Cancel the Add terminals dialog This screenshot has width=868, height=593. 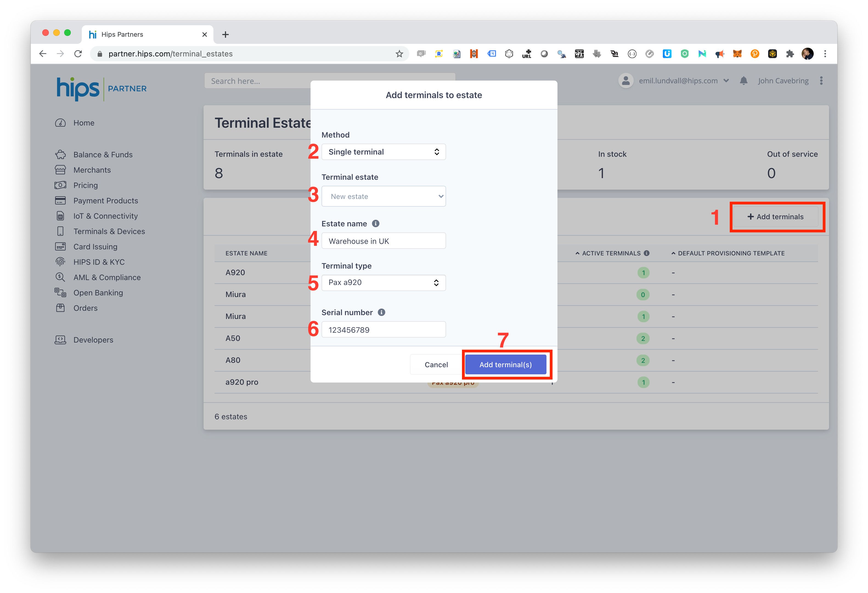click(436, 365)
